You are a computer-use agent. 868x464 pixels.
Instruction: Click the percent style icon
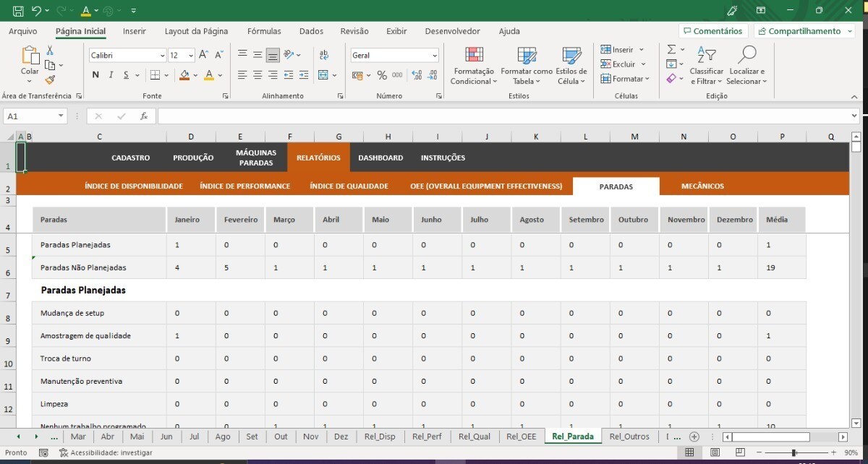[x=381, y=75]
